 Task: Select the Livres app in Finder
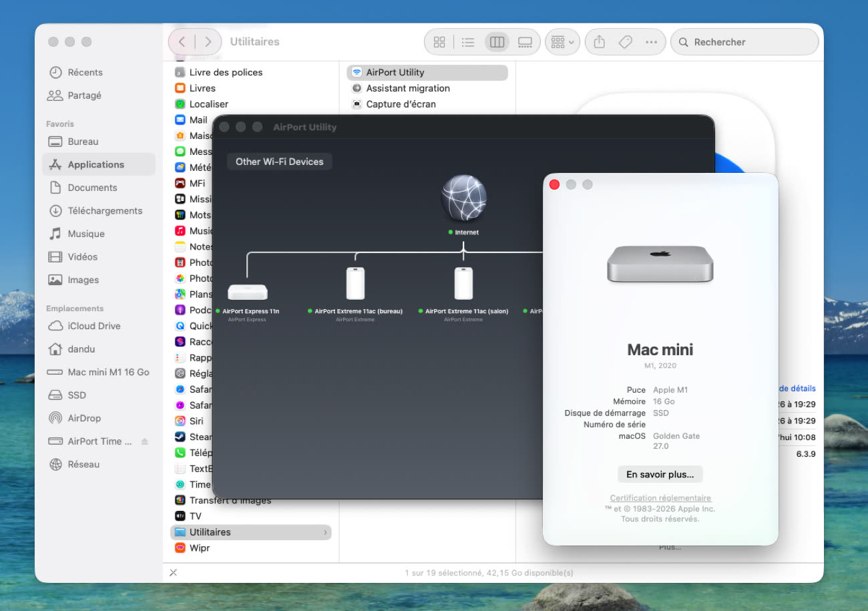tap(251, 88)
